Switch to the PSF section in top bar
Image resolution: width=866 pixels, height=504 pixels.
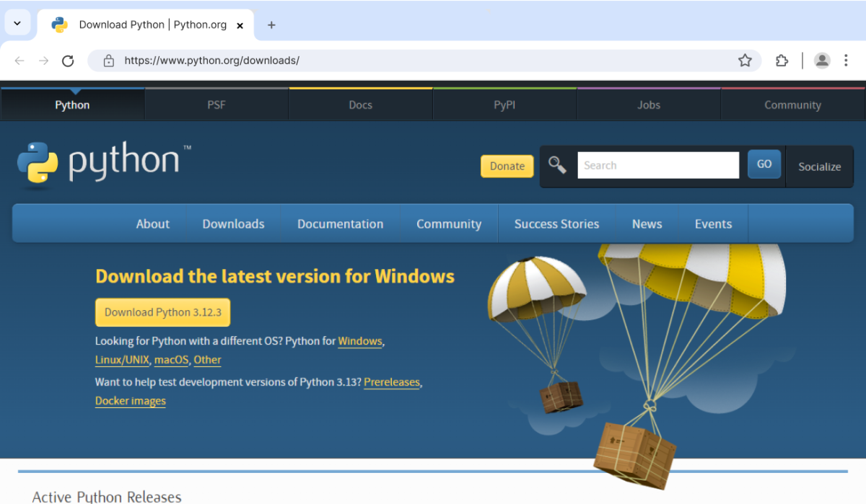coord(216,105)
